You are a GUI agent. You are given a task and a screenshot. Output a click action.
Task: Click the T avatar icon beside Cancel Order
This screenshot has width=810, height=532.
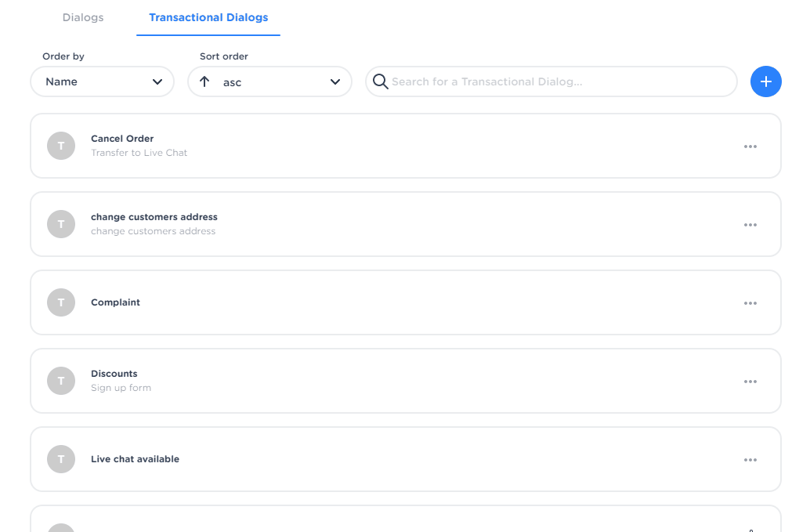coord(61,146)
